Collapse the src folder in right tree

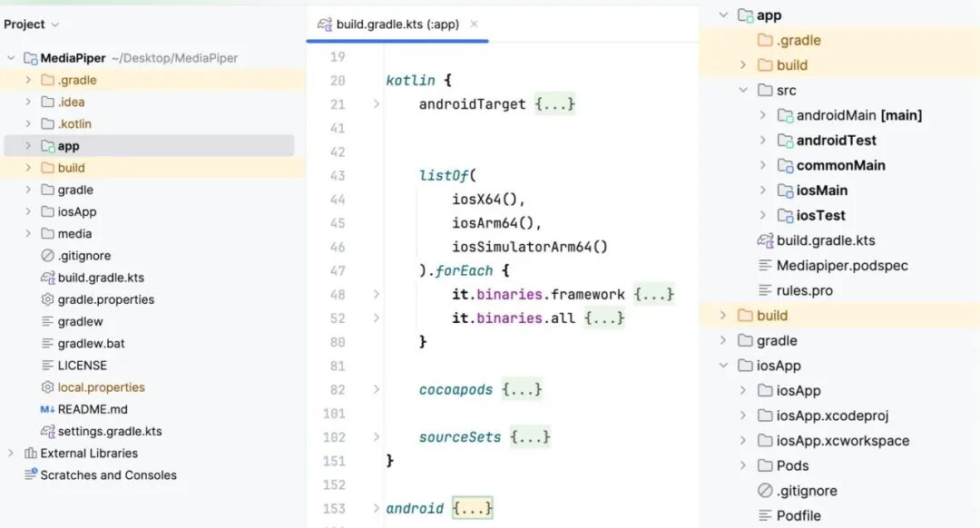pyautogui.click(x=743, y=90)
